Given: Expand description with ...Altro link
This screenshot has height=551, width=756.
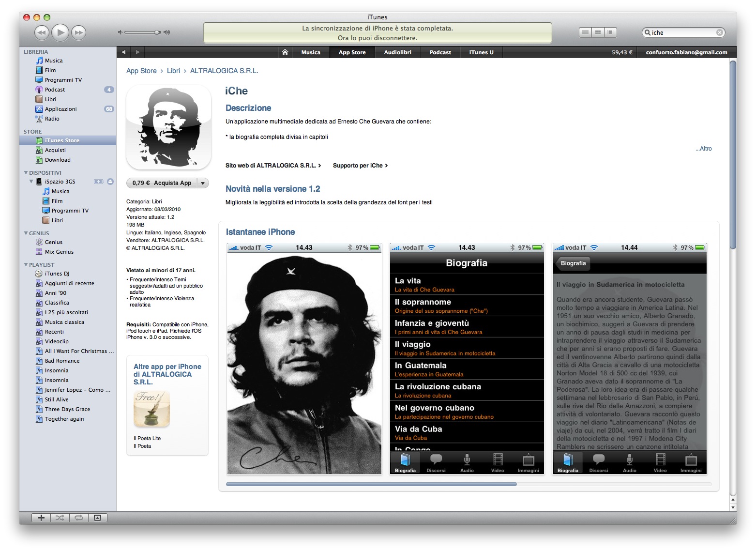Looking at the screenshot, I should coord(704,149).
